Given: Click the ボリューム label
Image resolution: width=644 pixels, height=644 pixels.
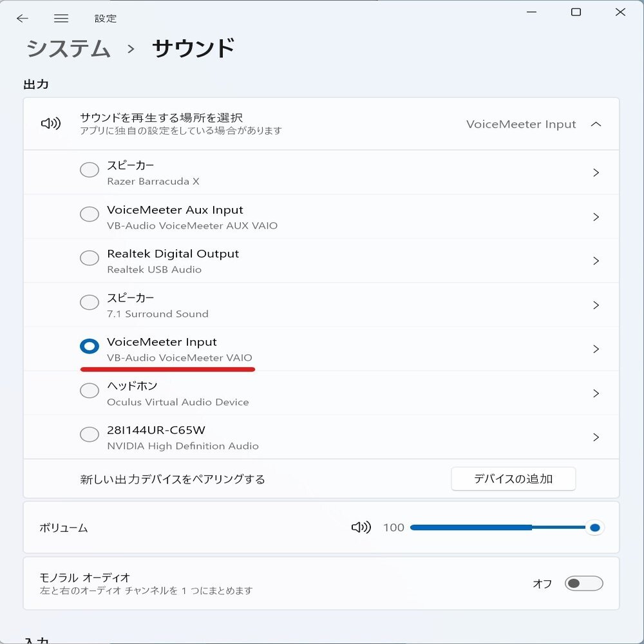Looking at the screenshot, I should tap(64, 528).
